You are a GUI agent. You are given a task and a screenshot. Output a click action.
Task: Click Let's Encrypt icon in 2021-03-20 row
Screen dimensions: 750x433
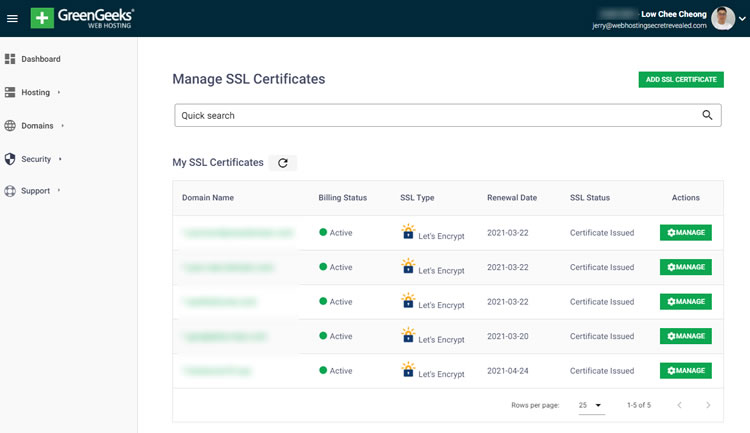408,335
